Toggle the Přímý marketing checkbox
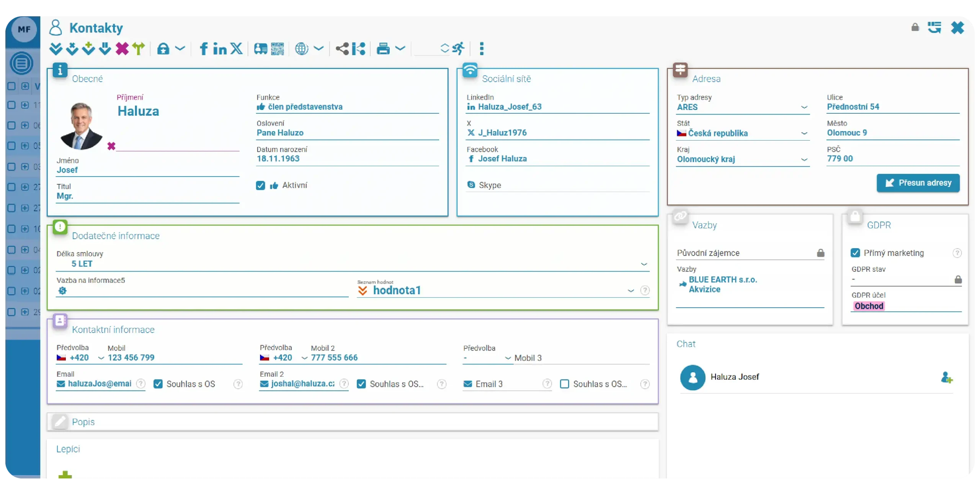Viewport: 980px width, 495px height. coord(855,253)
